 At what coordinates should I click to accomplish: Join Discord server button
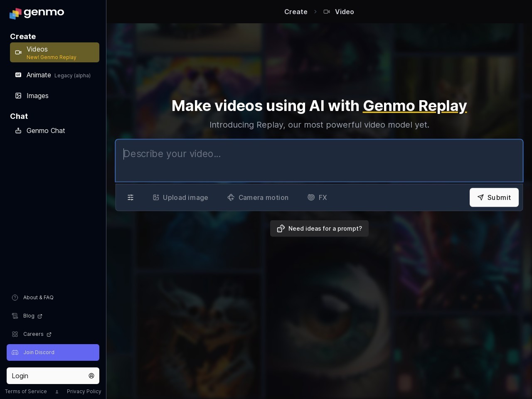53,352
